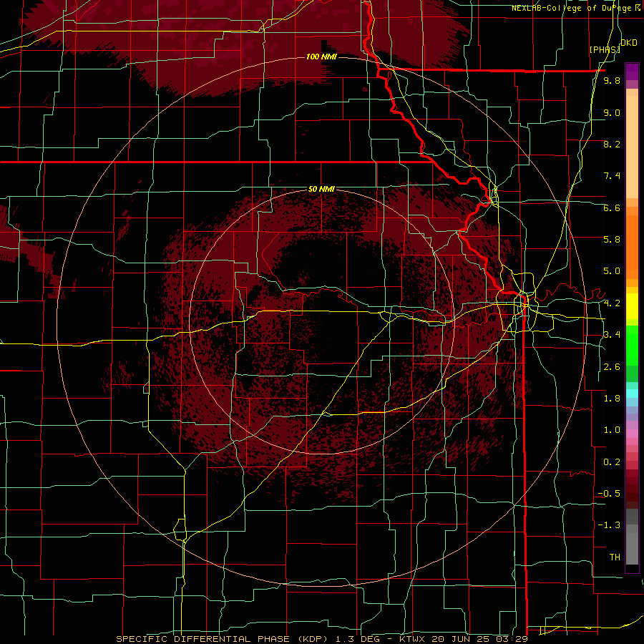Click the 1.0 value on the color scale

pyautogui.click(x=612, y=430)
